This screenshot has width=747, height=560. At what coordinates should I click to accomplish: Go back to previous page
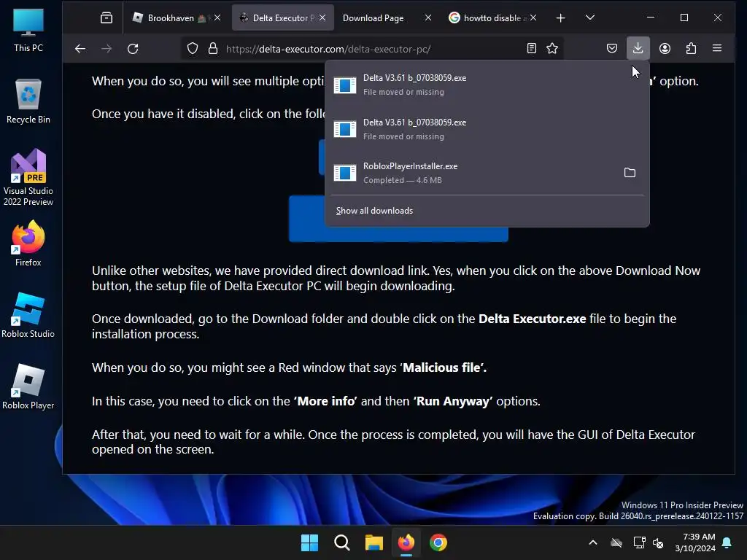pos(80,49)
